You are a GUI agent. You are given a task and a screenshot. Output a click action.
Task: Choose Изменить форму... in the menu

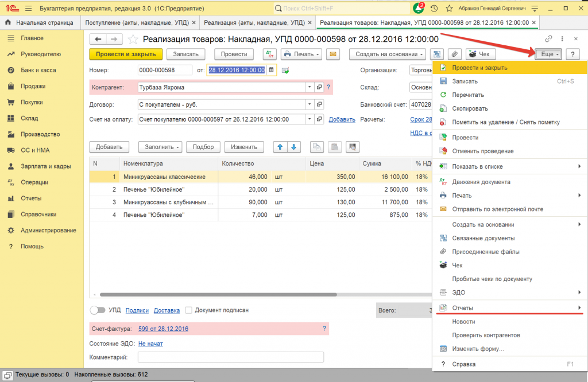pyautogui.click(x=510, y=349)
